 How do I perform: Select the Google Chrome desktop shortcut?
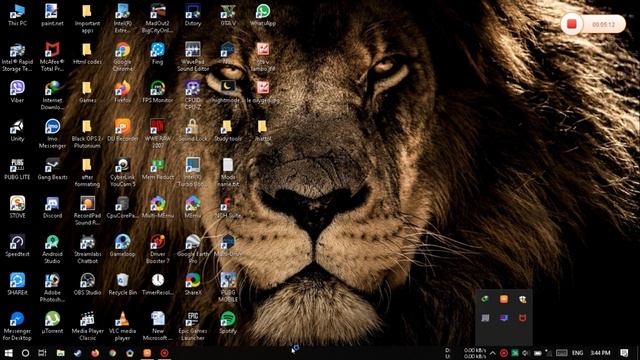(x=122, y=57)
